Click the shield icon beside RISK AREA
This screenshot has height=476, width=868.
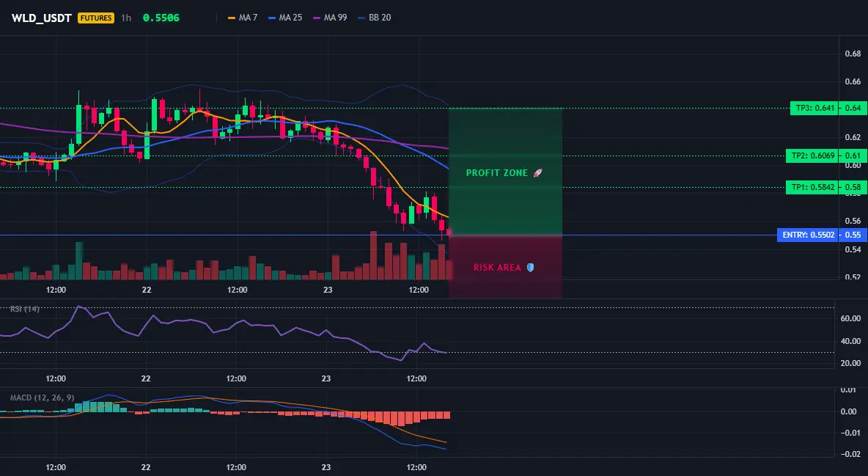[530, 268]
